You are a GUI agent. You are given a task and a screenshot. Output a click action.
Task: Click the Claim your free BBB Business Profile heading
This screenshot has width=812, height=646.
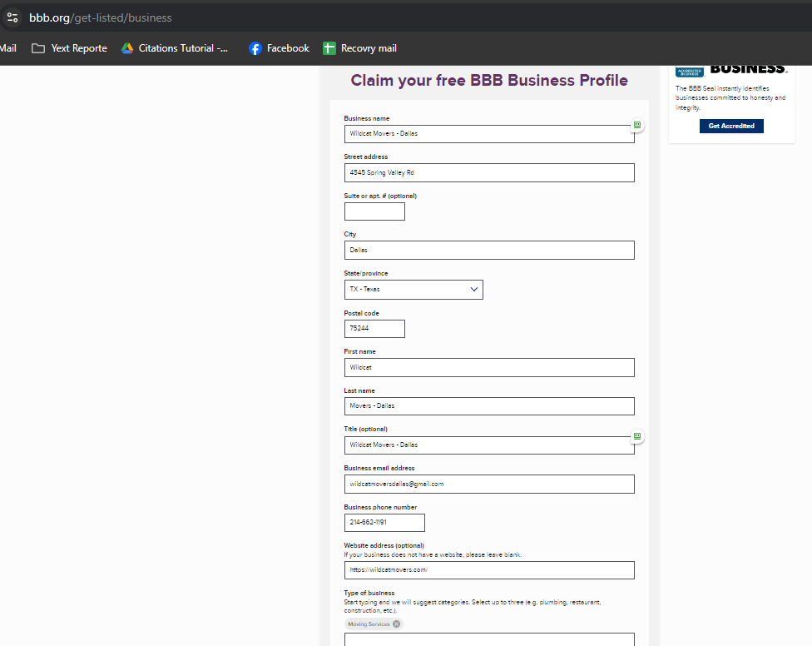[489, 80]
